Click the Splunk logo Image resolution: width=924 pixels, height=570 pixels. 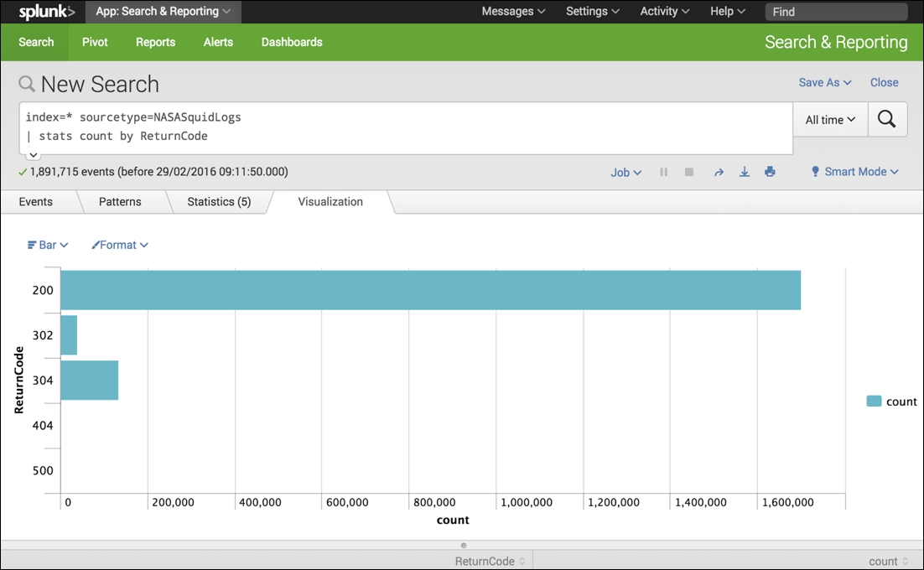pyautogui.click(x=47, y=11)
